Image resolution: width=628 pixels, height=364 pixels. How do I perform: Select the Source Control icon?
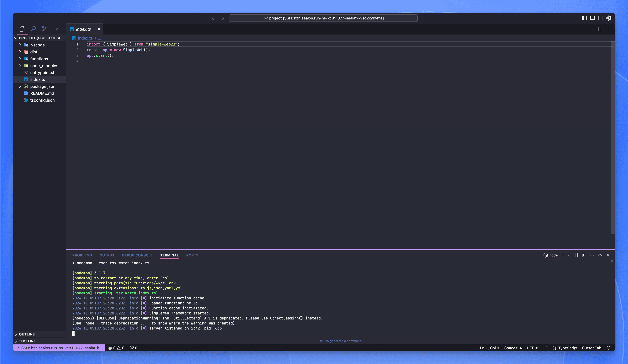44,29
